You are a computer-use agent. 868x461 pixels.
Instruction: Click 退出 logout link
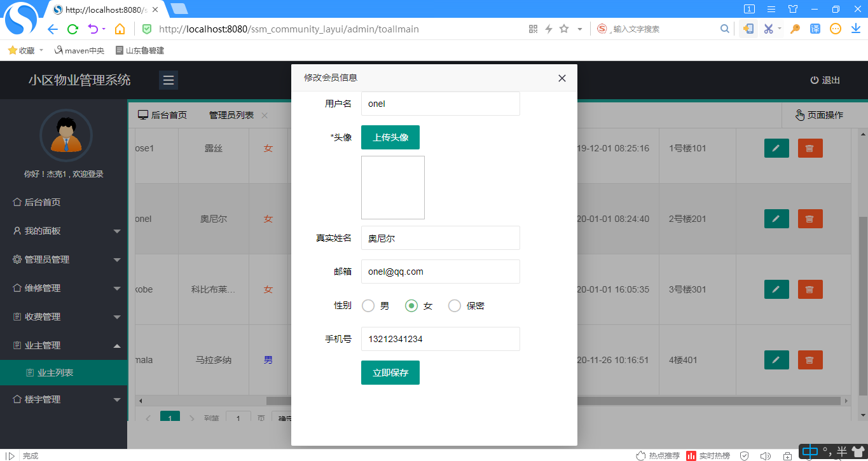825,80
